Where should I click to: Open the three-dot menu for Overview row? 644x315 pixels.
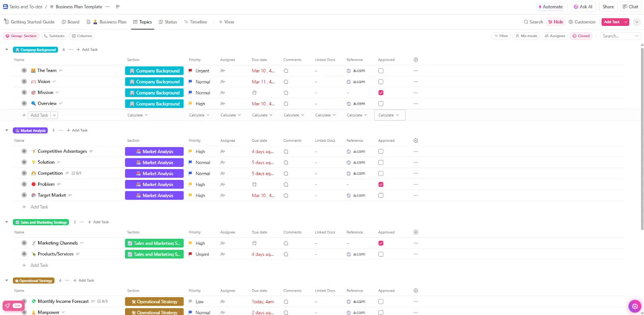tap(416, 104)
